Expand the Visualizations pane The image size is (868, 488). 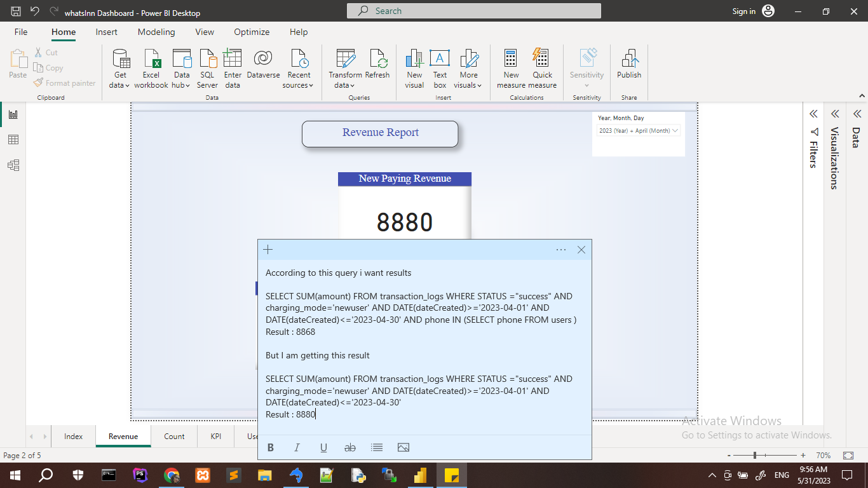click(835, 114)
